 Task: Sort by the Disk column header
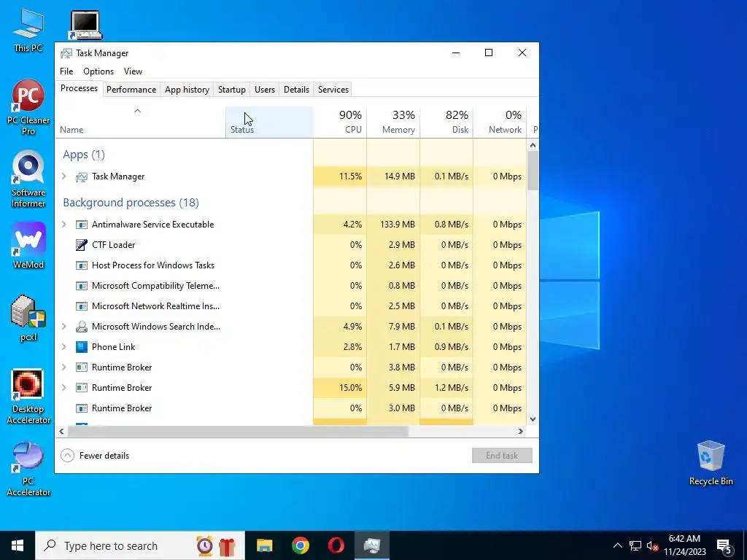[447, 122]
